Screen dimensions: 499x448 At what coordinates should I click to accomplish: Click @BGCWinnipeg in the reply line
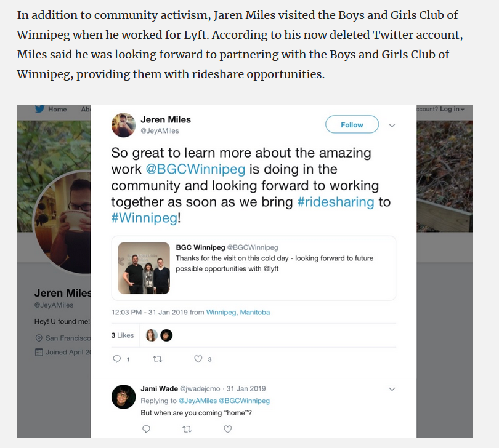(245, 401)
